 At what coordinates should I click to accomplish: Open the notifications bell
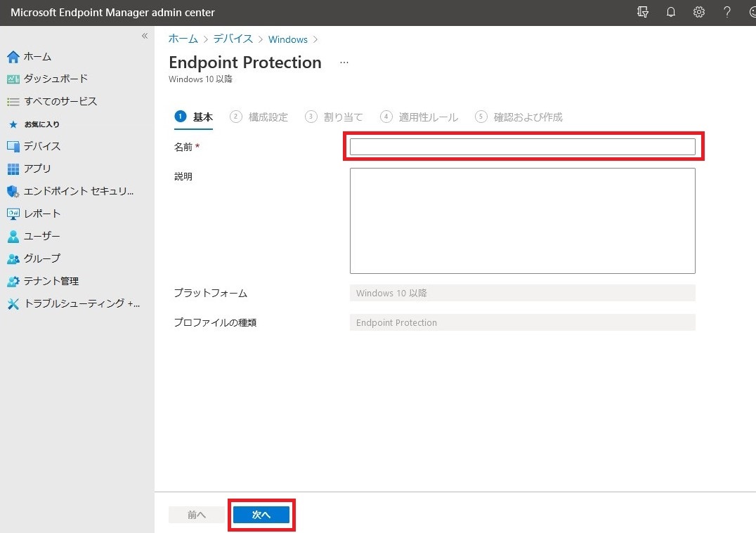point(671,12)
